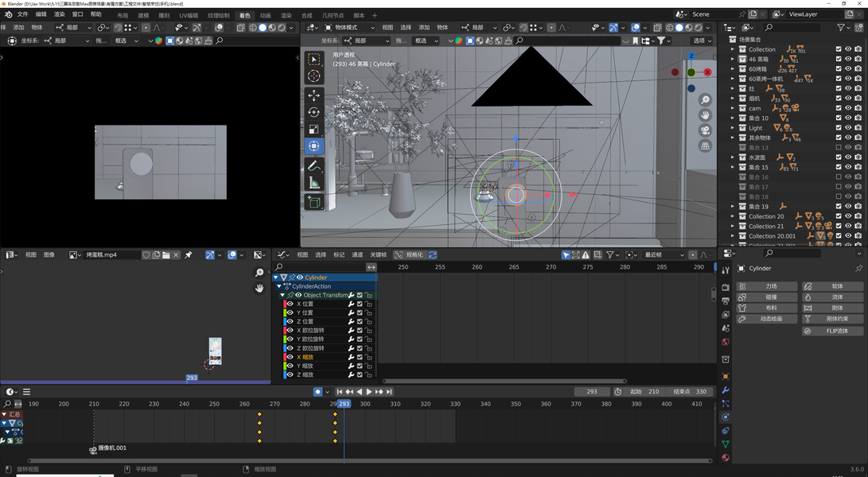Open the 关键帧 menu in graph editor
The height and width of the screenshot is (477, 868).
[378, 254]
